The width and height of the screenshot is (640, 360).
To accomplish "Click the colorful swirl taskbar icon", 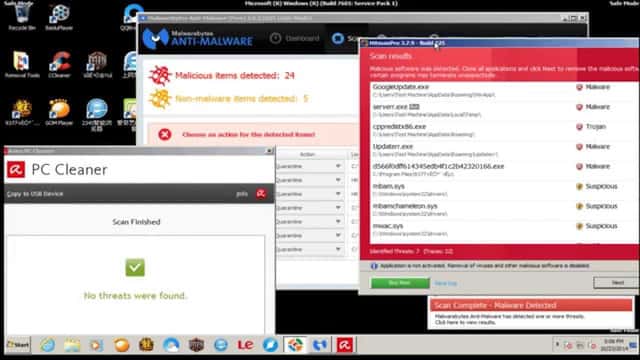I will 295,345.
